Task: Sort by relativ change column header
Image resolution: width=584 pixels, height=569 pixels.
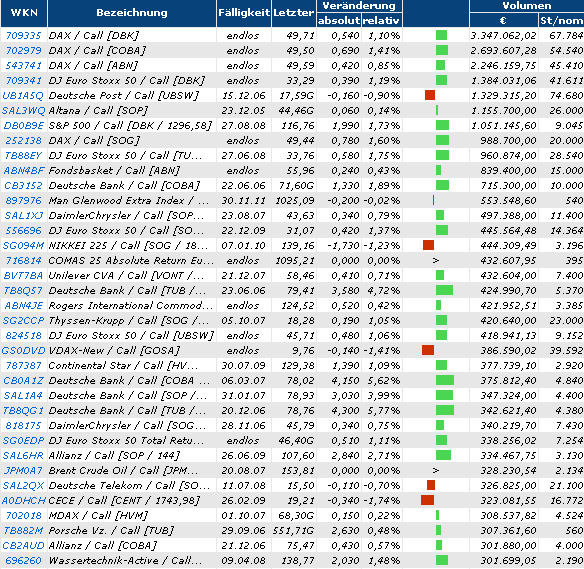Action: coord(382,20)
